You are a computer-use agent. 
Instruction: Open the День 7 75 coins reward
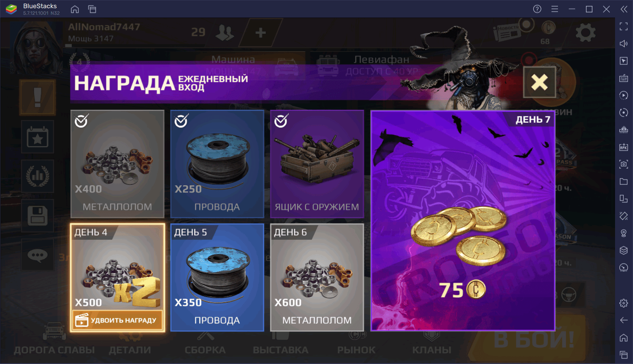pyautogui.click(x=463, y=220)
